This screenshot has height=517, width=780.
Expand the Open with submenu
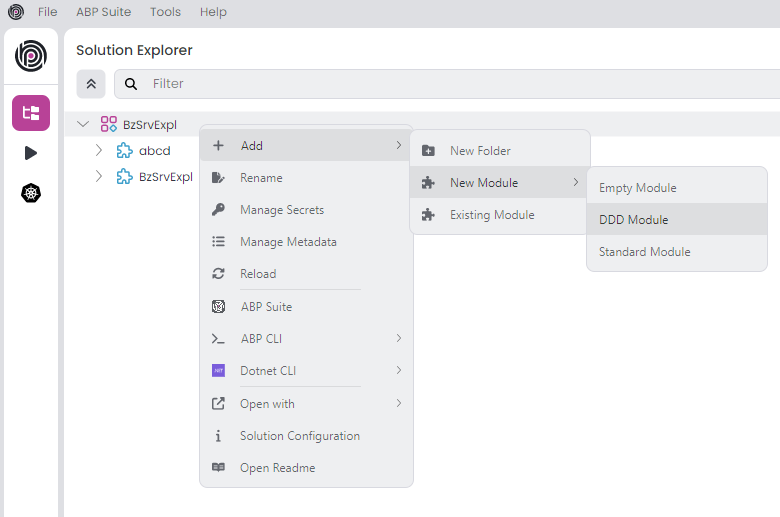(306, 404)
